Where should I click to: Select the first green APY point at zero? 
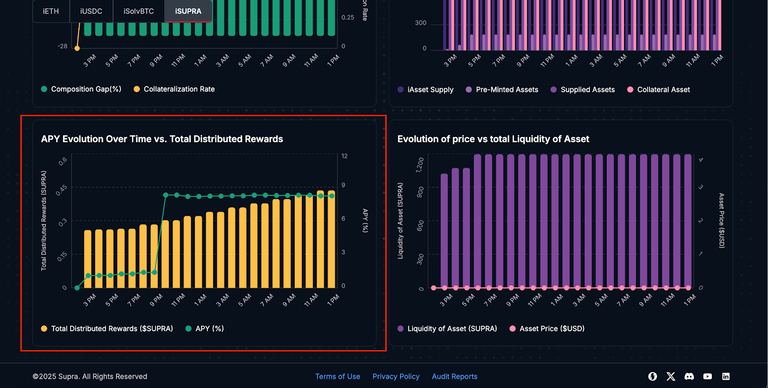point(77,288)
